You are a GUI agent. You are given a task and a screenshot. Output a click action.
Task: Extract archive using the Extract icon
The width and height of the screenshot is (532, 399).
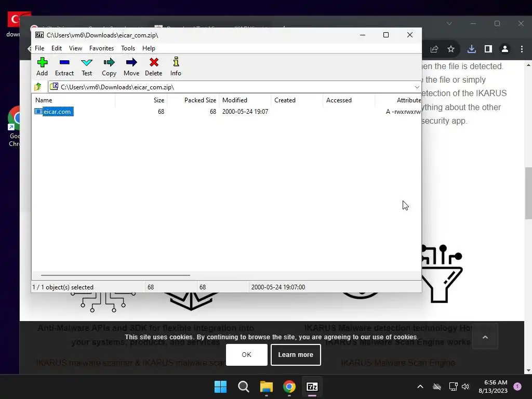(64, 66)
